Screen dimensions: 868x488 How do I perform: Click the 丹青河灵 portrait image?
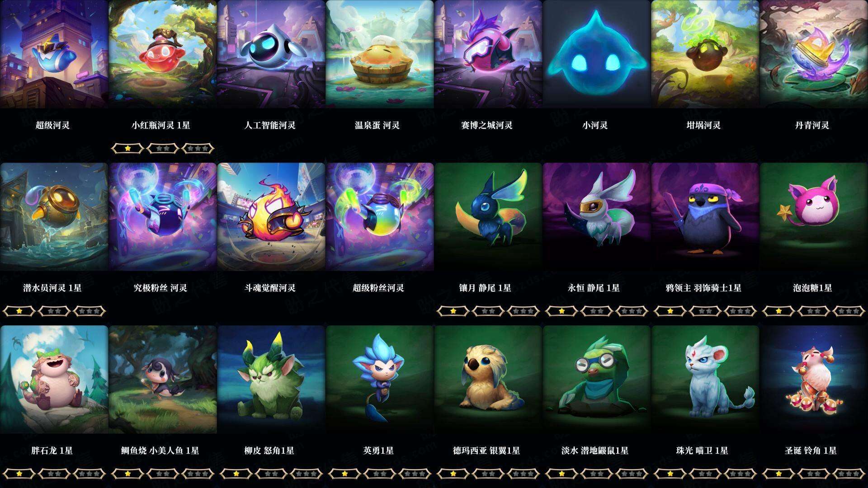point(814,54)
